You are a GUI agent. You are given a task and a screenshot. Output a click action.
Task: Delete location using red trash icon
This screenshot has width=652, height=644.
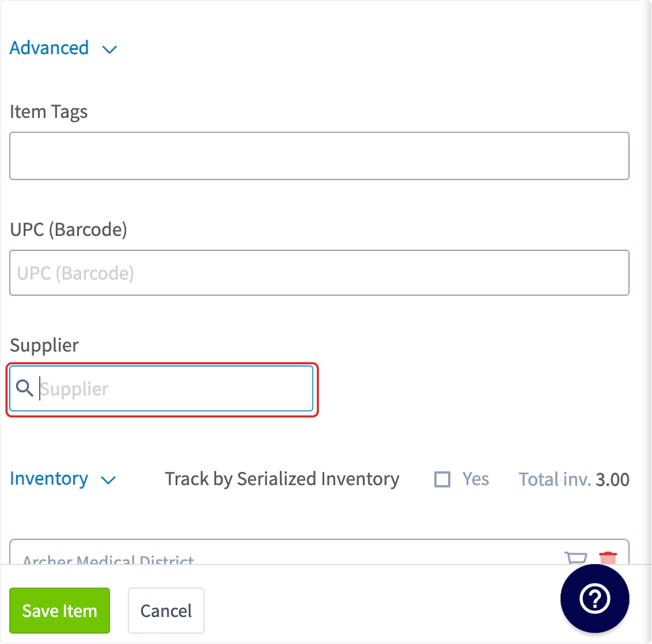(x=608, y=558)
